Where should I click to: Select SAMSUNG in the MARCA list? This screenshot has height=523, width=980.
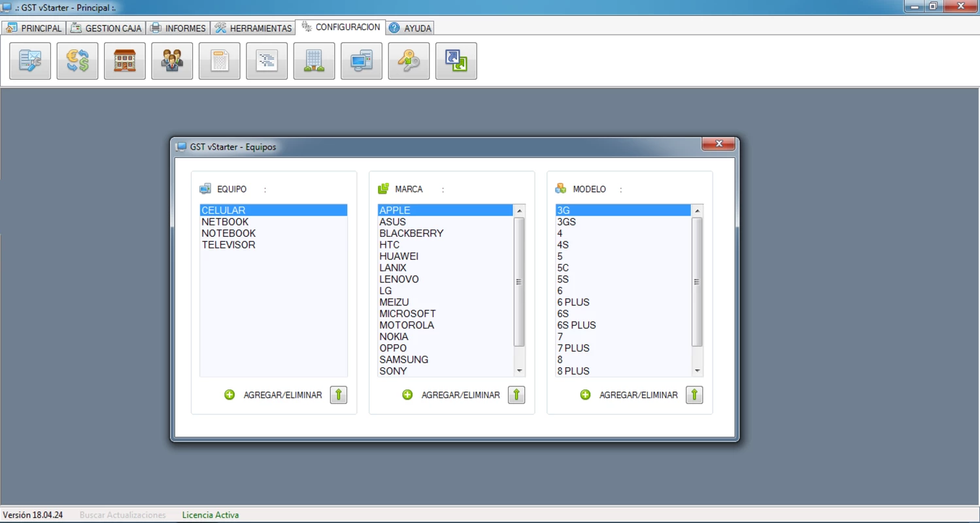(x=446, y=360)
